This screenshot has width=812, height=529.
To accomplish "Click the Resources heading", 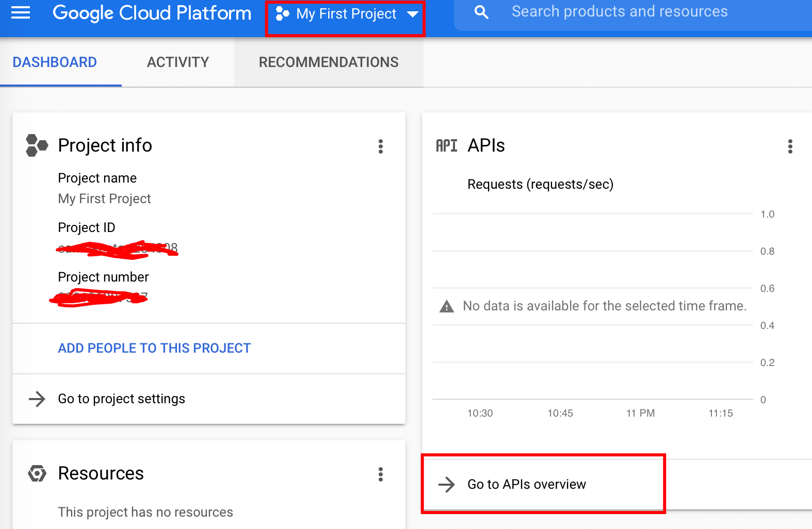I will coord(101,473).
